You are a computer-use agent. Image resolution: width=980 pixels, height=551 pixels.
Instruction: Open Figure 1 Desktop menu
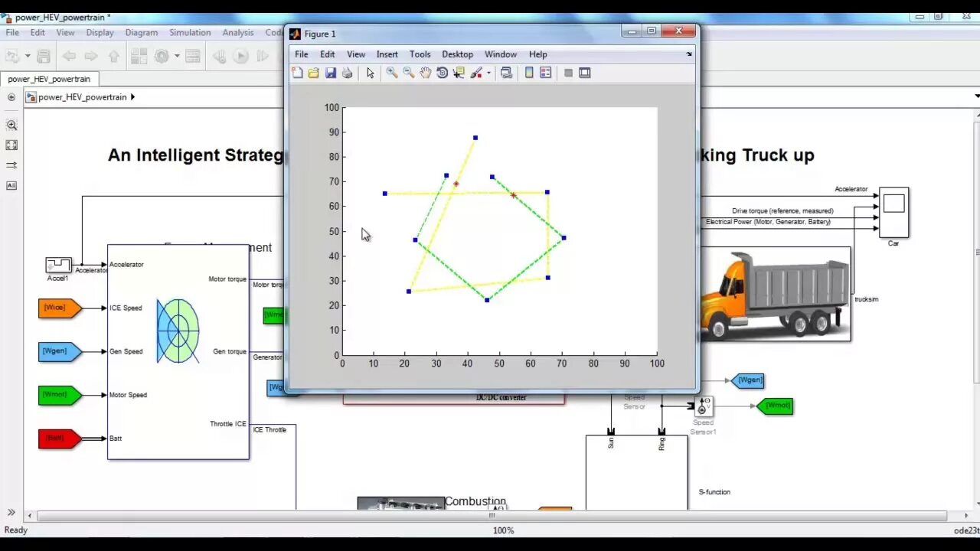[458, 54]
